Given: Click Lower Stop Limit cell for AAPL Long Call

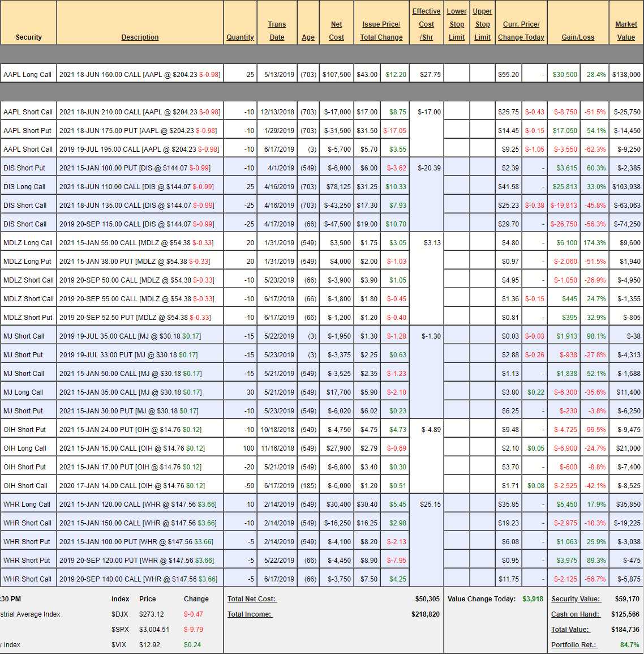Looking at the screenshot, I should [x=457, y=75].
